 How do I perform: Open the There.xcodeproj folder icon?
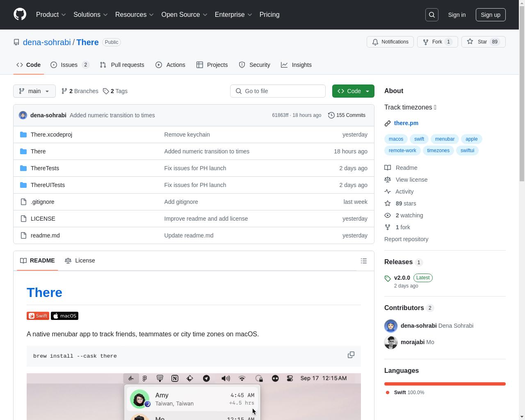click(23, 135)
